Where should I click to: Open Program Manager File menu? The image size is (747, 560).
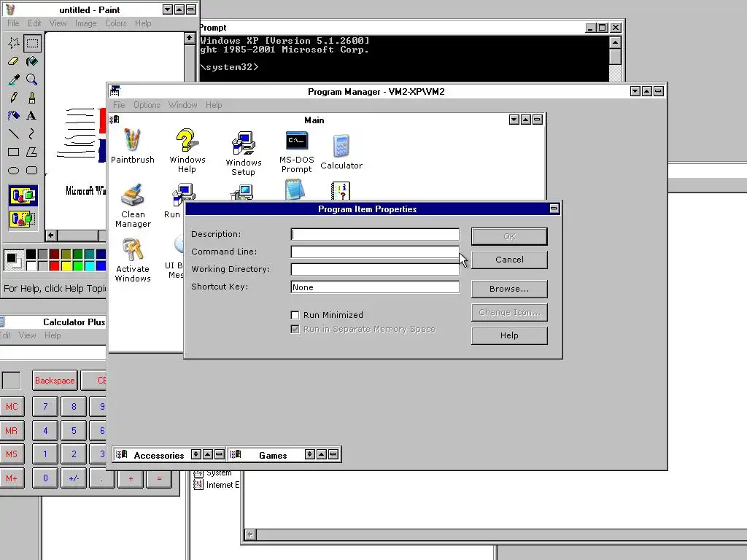click(x=119, y=105)
